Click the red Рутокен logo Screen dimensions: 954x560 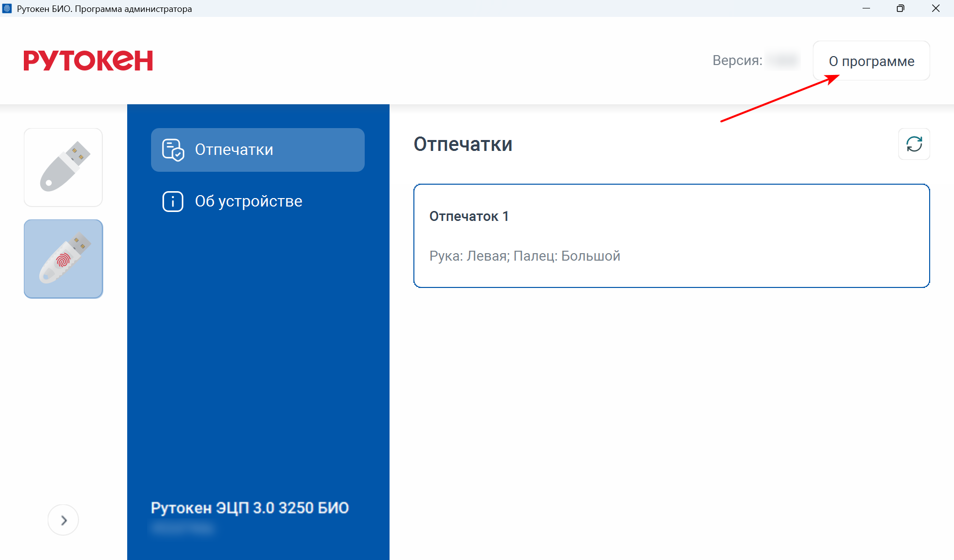[x=88, y=61]
